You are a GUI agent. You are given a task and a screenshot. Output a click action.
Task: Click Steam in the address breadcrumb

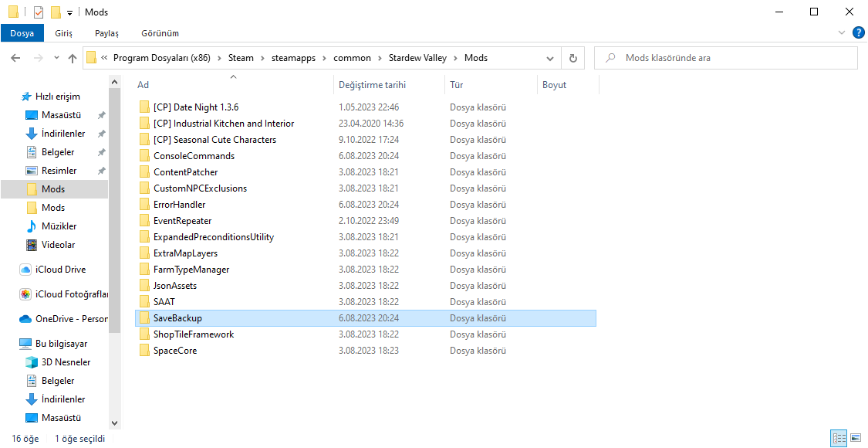[241, 58]
